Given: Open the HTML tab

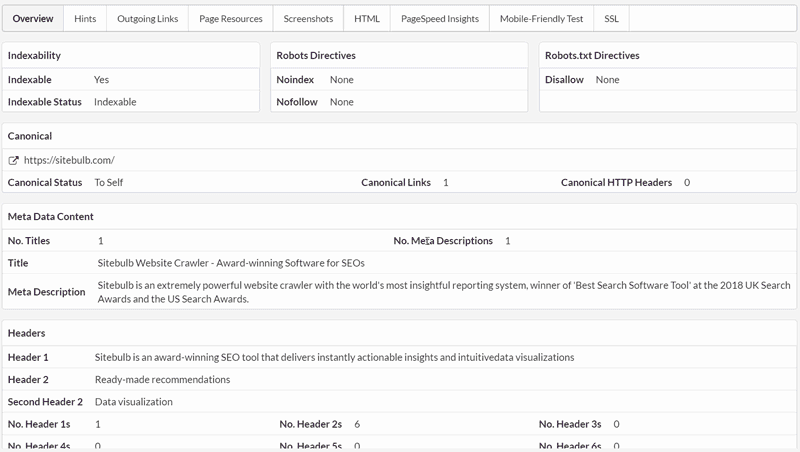Looking at the screenshot, I should point(366,18).
